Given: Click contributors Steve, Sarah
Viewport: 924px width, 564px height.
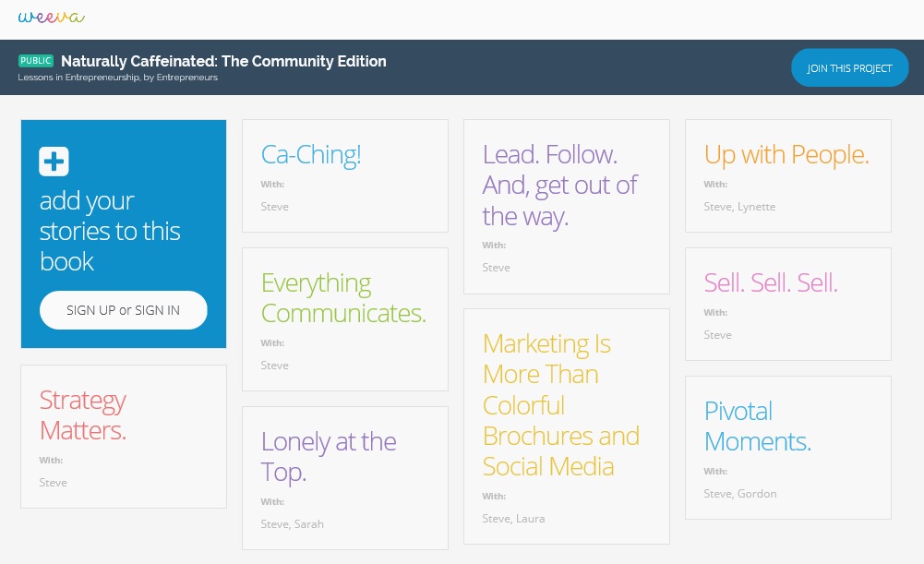Looking at the screenshot, I should [x=292, y=524].
